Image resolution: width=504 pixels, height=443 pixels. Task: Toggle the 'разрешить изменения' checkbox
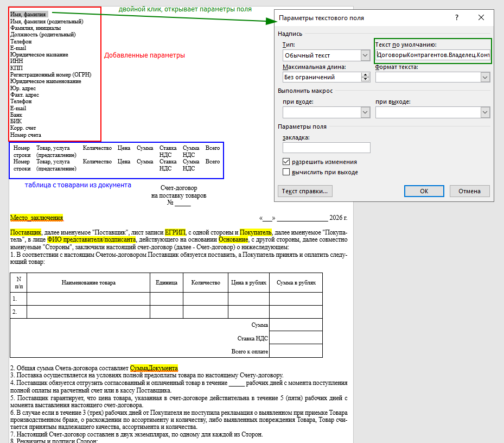[286, 161]
